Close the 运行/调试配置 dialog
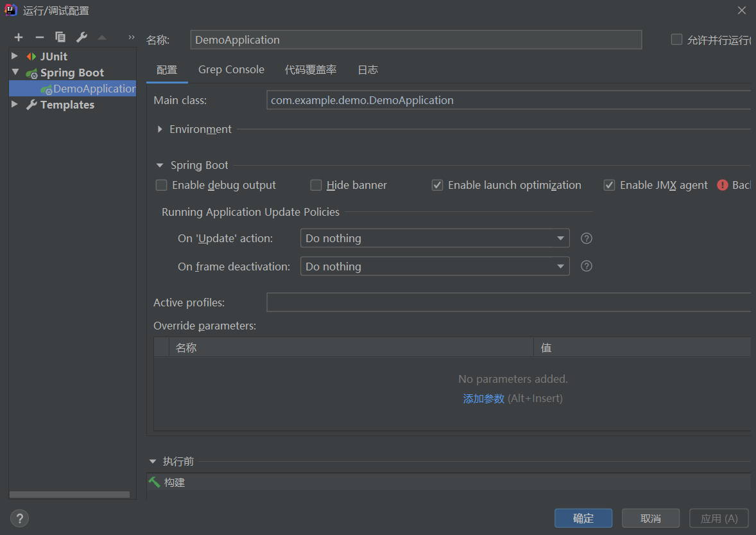This screenshot has width=756, height=535. point(741,10)
